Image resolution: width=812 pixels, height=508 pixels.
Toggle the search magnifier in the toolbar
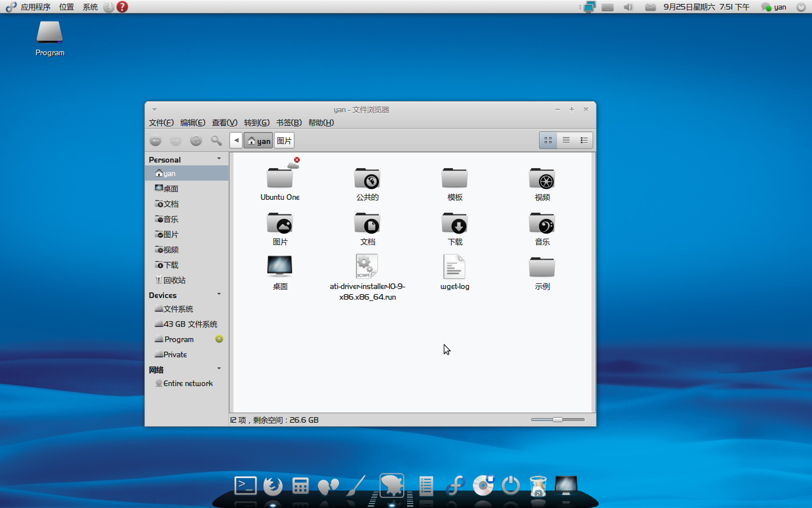(216, 141)
